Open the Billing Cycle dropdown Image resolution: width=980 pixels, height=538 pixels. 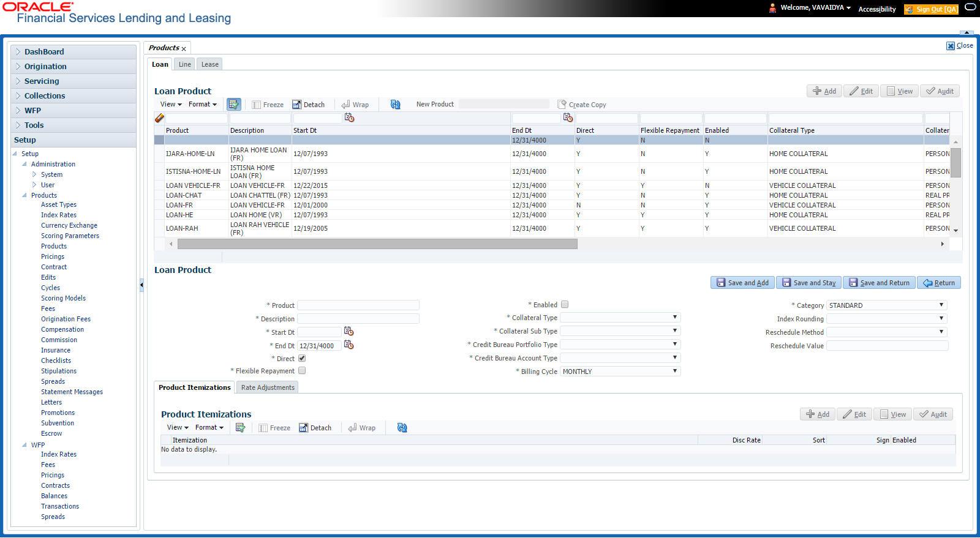[x=620, y=372]
